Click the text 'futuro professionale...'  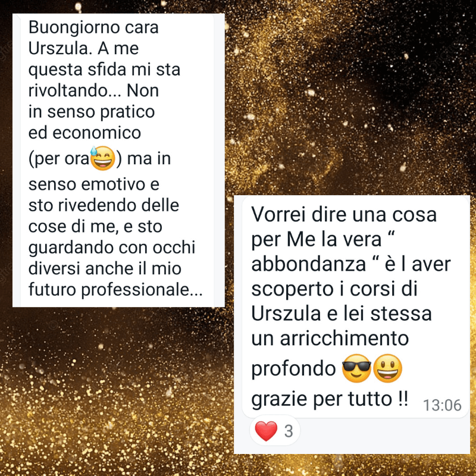pyautogui.click(x=115, y=290)
